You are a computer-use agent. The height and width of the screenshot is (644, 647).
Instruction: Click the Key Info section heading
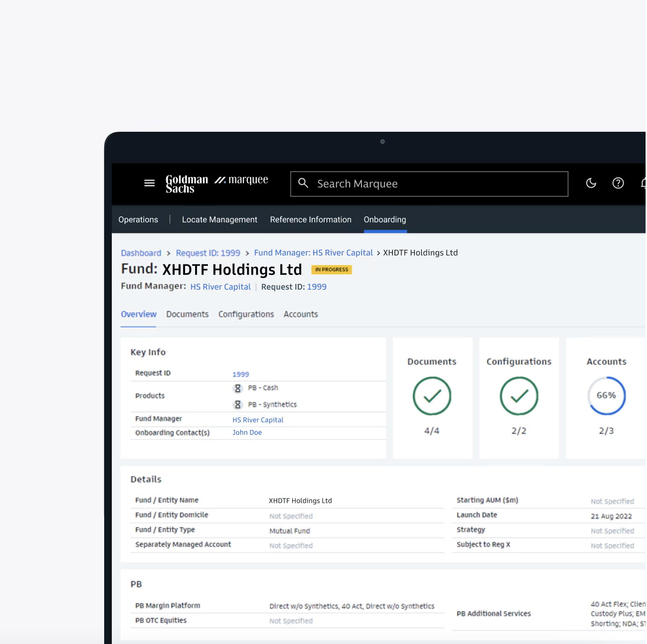148,352
